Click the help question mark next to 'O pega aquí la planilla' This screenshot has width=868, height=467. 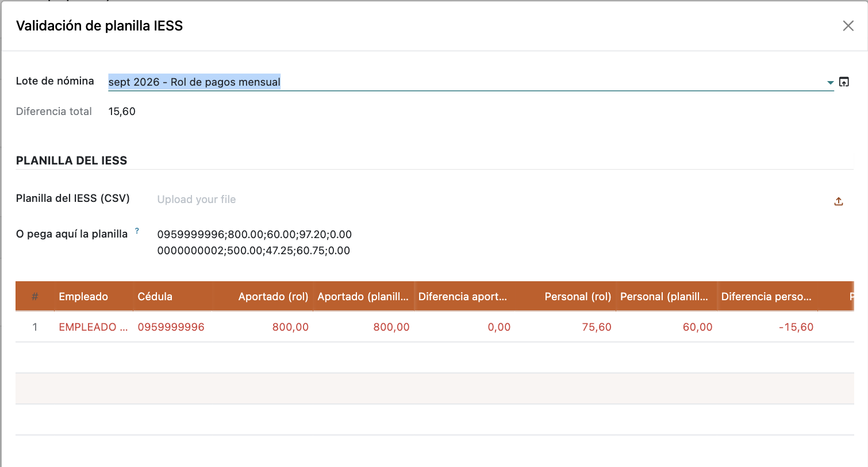click(137, 231)
